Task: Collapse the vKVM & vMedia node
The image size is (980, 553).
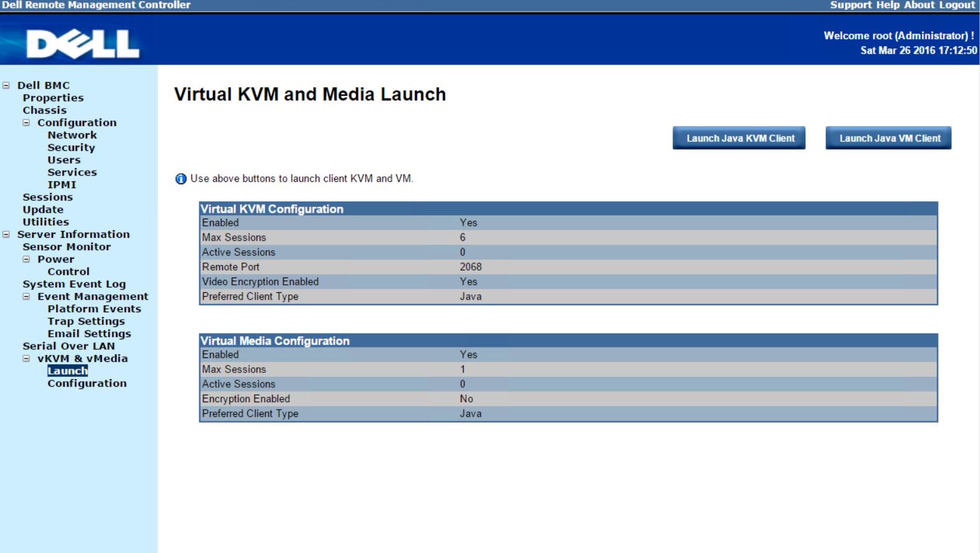Action: (x=26, y=359)
